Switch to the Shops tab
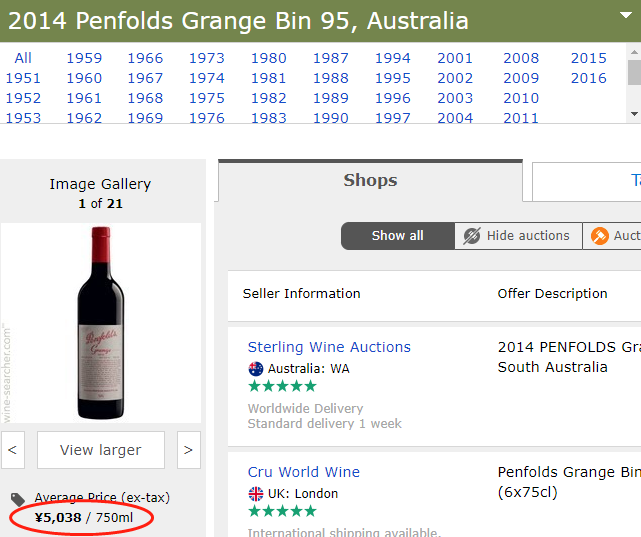The width and height of the screenshot is (641, 537). point(370,180)
